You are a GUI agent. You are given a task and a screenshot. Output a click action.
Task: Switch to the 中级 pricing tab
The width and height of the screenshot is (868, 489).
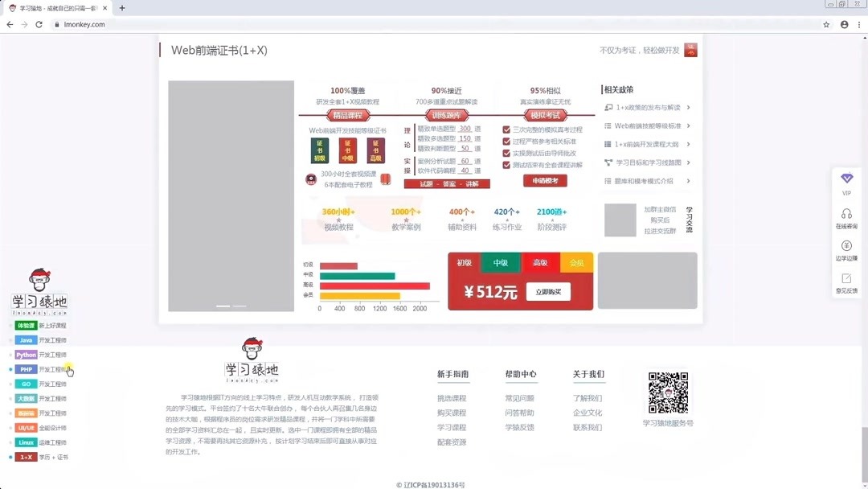(x=501, y=262)
